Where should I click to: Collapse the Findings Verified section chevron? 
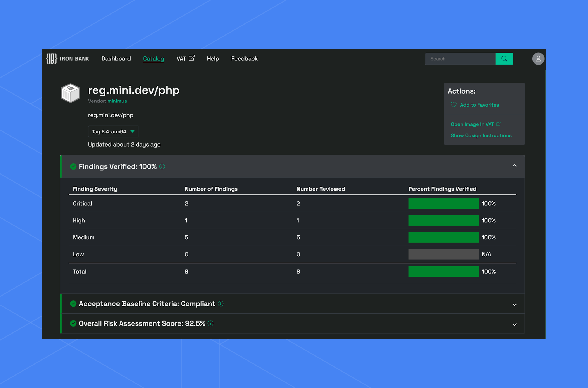515,166
